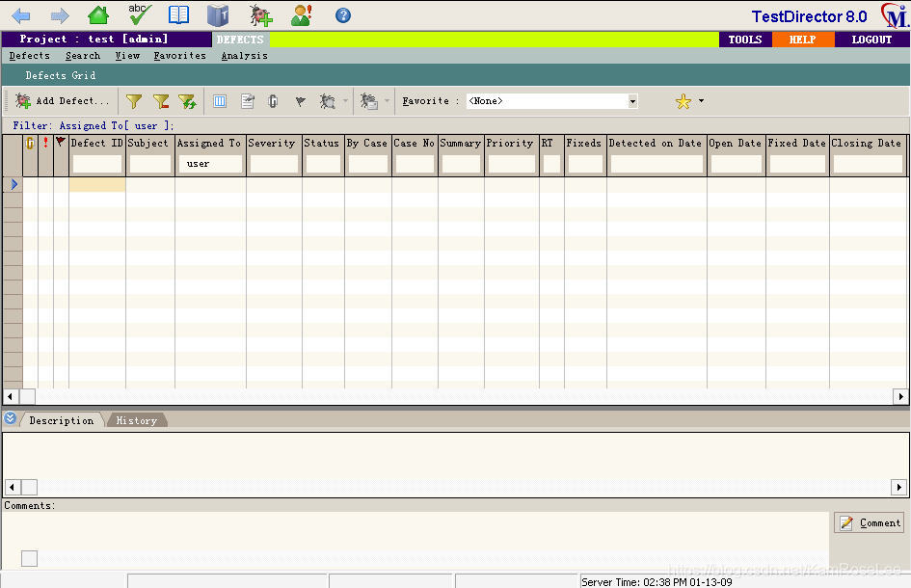This screenshot has height=588, width=911.
Task: Run the abc spelling check icon
Action: tap(140, 14)
